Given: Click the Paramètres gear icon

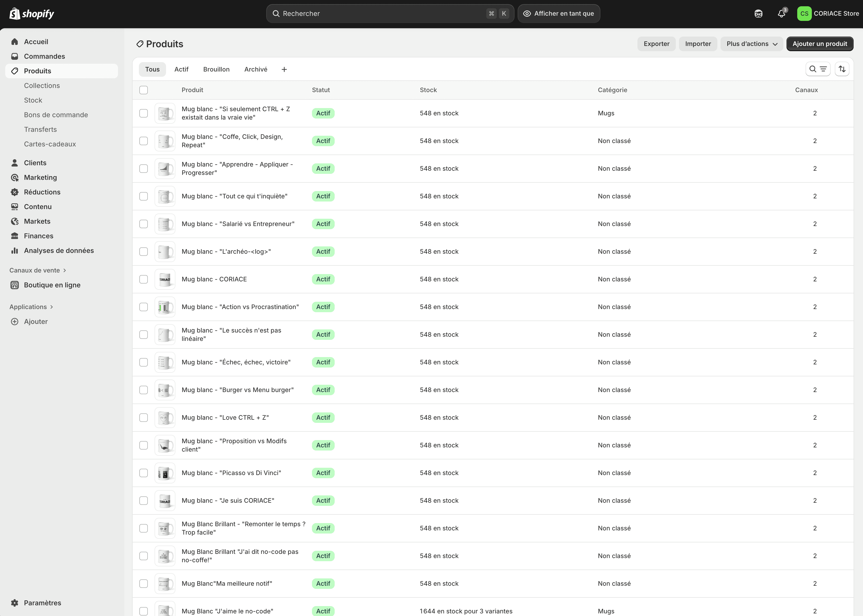Looking at the screenshot, I should coord(15,603).
